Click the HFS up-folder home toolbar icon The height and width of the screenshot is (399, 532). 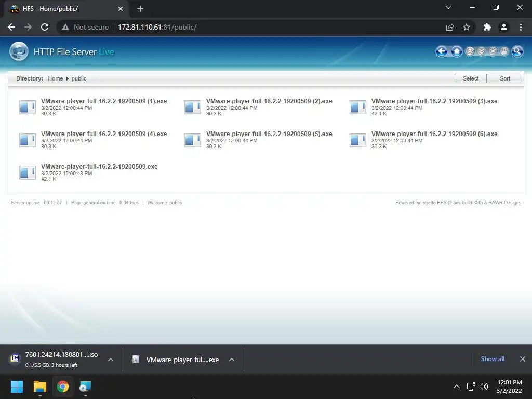(457, 51)
